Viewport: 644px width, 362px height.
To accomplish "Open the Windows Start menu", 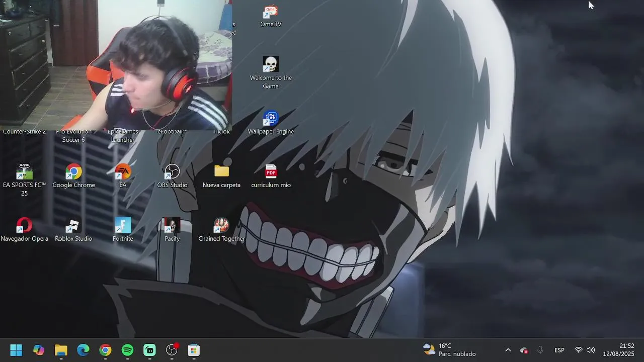I will [x=16, y=350].
